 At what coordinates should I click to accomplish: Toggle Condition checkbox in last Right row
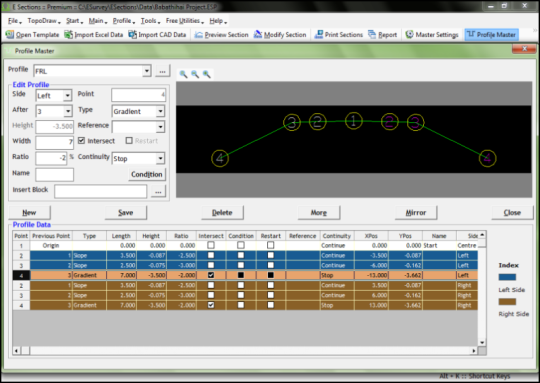pos(241,305)
